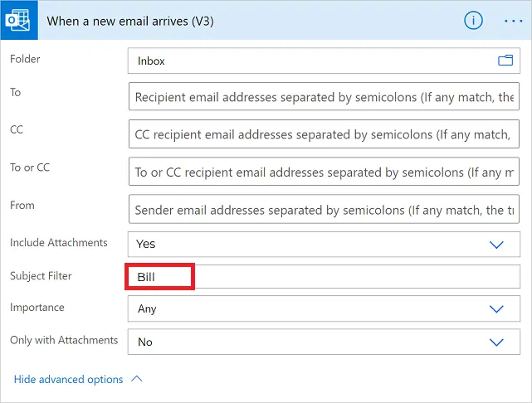Collapse options using the up chevron icon
Screen dimensions: 532x403
[x=138, y=379]
